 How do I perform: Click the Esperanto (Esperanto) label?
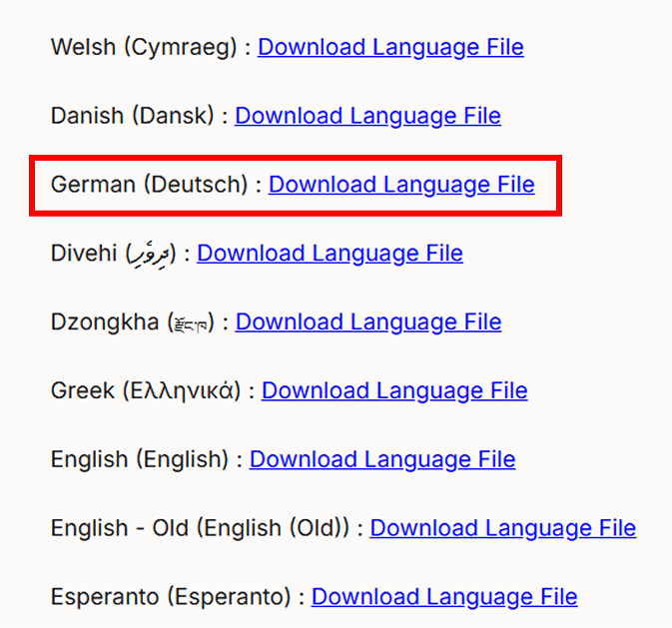point(171,598)
